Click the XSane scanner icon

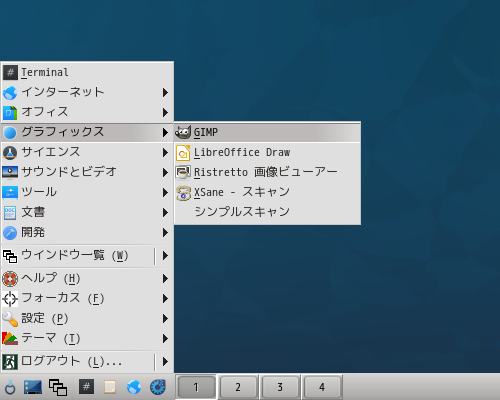[183, 193]
